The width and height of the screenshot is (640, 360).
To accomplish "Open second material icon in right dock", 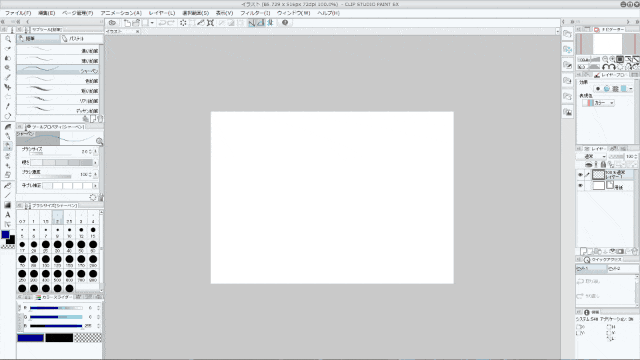I will pyautogui.click(x=567, y=50).
